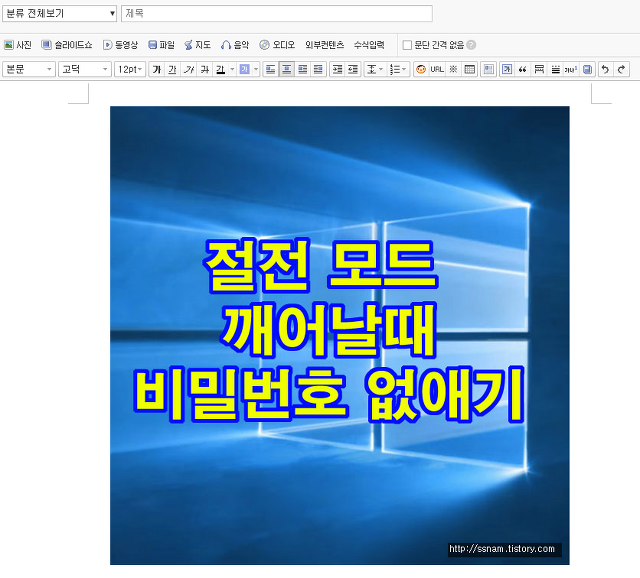
Task: Open 외부컨텐츠 external content
Action: (324, 45)
